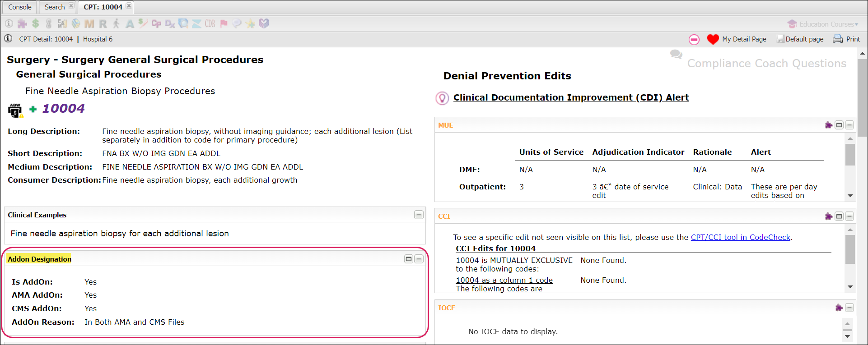868x345 pixels.
Task: Click the dollar sign toolbar icon
Action: click(x=36, y=23)
